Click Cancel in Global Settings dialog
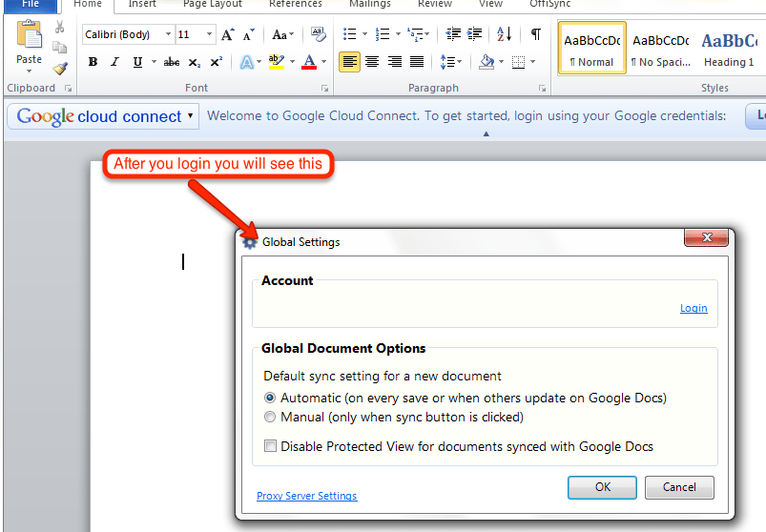 pos(679,487)
